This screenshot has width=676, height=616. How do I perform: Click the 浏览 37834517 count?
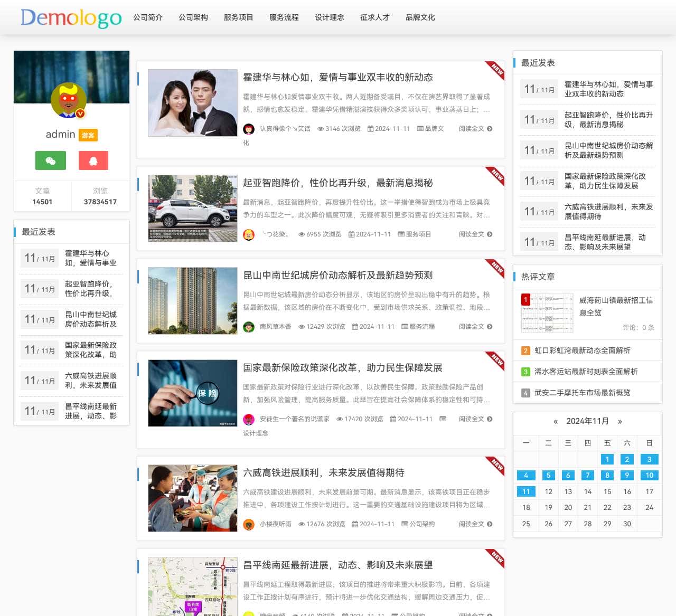tap(100, 196)
